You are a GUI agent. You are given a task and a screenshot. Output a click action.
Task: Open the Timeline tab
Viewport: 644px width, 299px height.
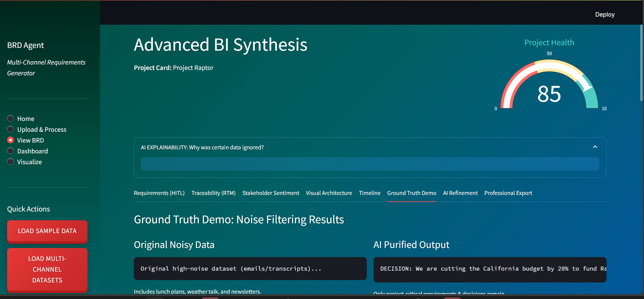369,193
